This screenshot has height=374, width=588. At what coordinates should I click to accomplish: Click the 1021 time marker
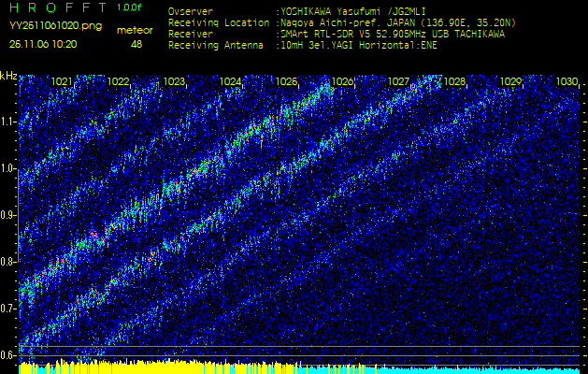(62, 81)
